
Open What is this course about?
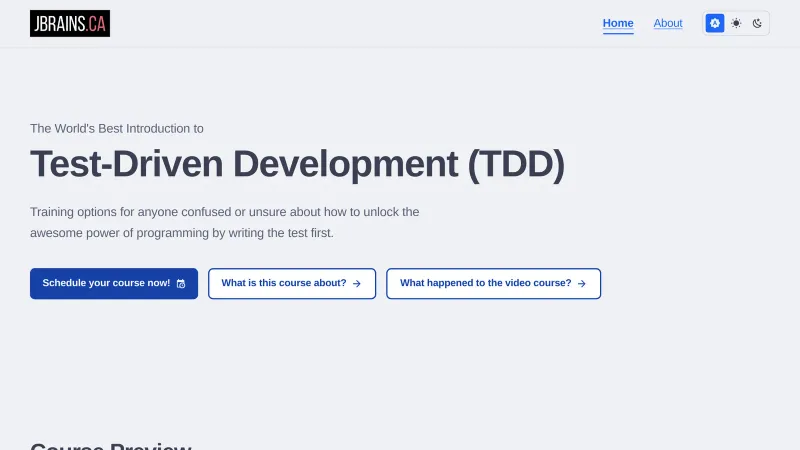[284, 283]
